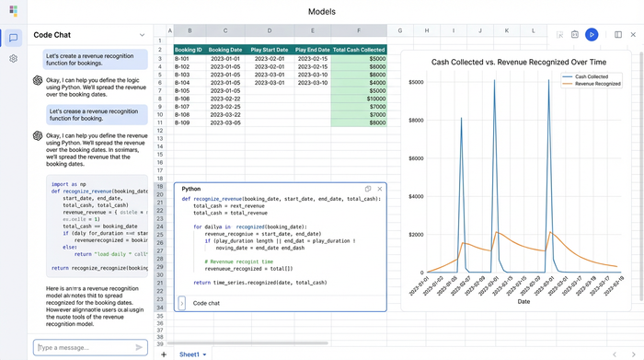Click the chart title text
The height and width of the screenshot is (360, 644).
pyautogui.click(x=519, y=62)
